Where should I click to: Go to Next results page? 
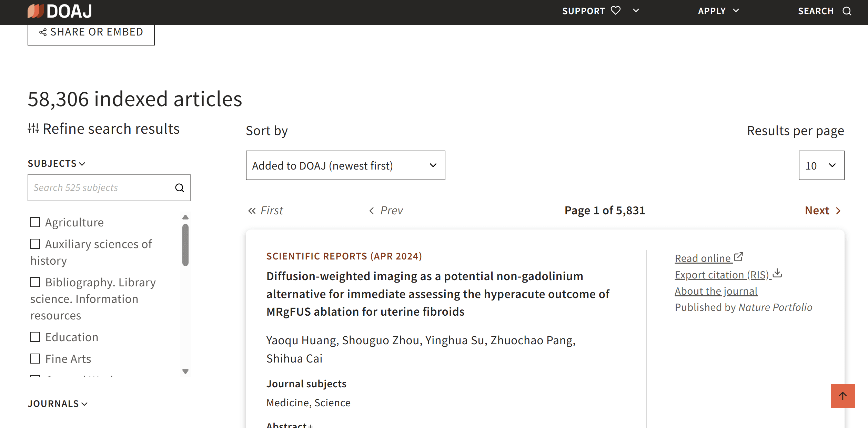822,211
